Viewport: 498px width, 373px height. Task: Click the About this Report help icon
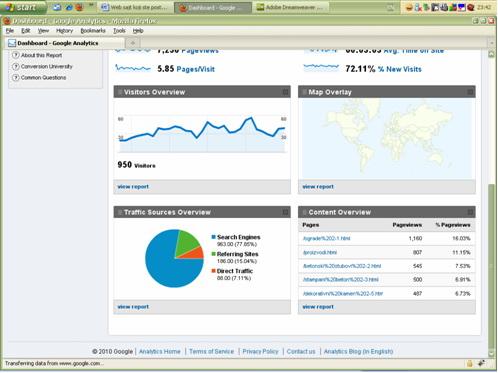coord(16,55)
